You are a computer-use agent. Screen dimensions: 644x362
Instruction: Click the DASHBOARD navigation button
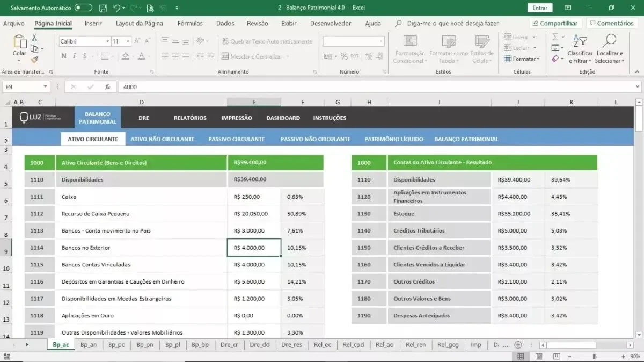tap(283, 118)
